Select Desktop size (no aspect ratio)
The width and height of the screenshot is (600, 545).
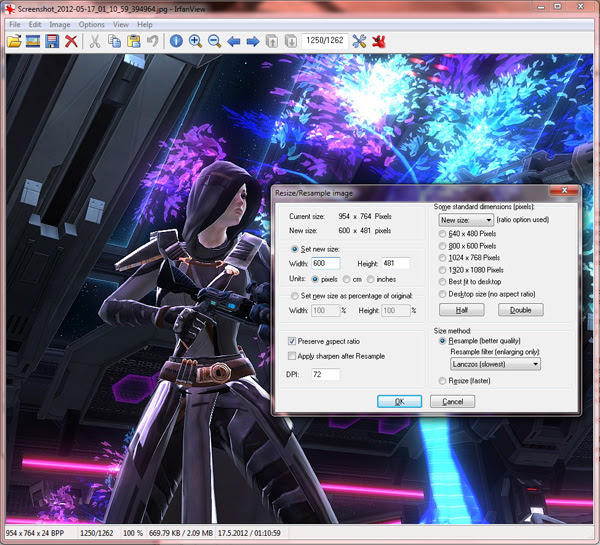442,294
